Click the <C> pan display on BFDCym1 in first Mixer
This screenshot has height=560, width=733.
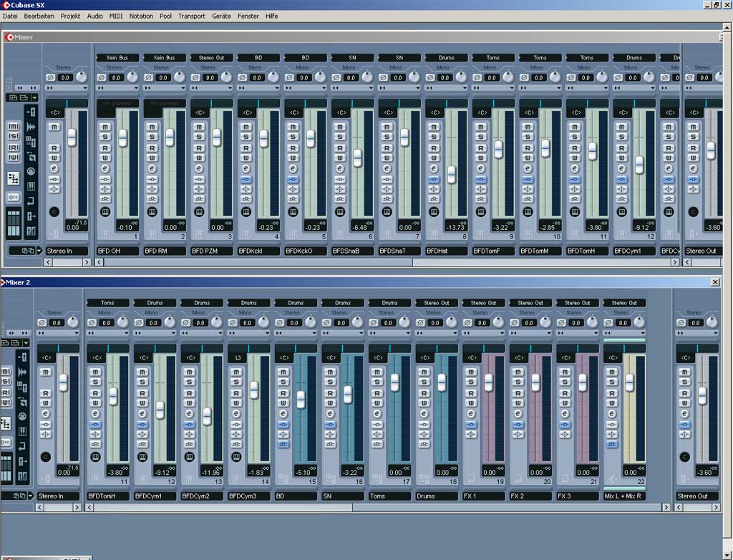click(x=623, y=112)
